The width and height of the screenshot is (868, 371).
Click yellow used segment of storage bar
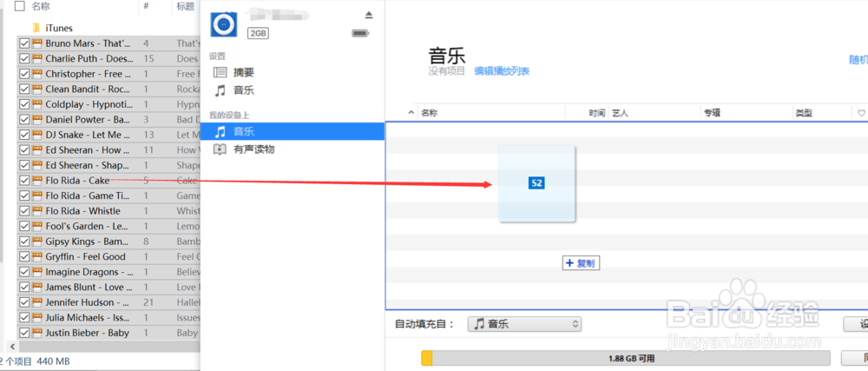[x=426, y=358]
